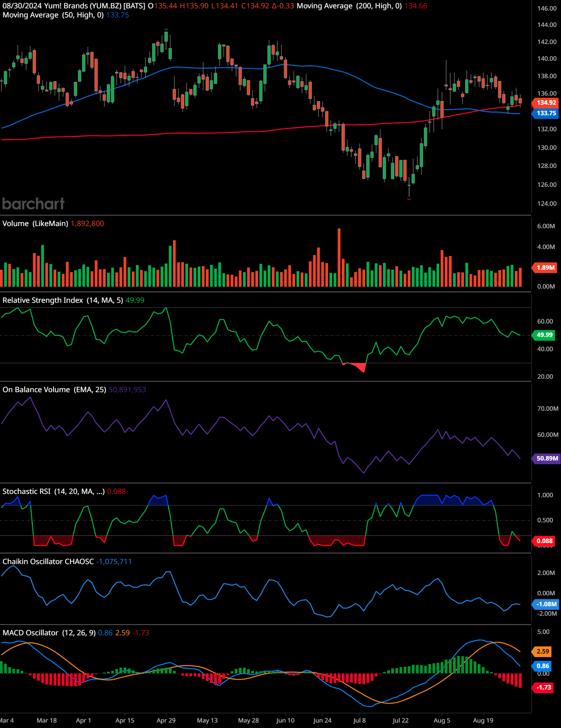
Task: Click the 70.00M OBV axis label
Action: coord(548,409)
